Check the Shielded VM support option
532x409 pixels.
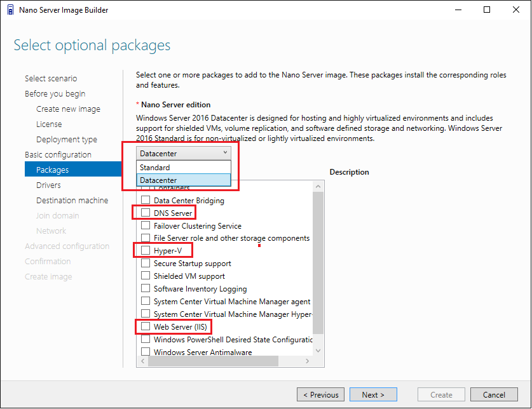[x=146, y=276]
